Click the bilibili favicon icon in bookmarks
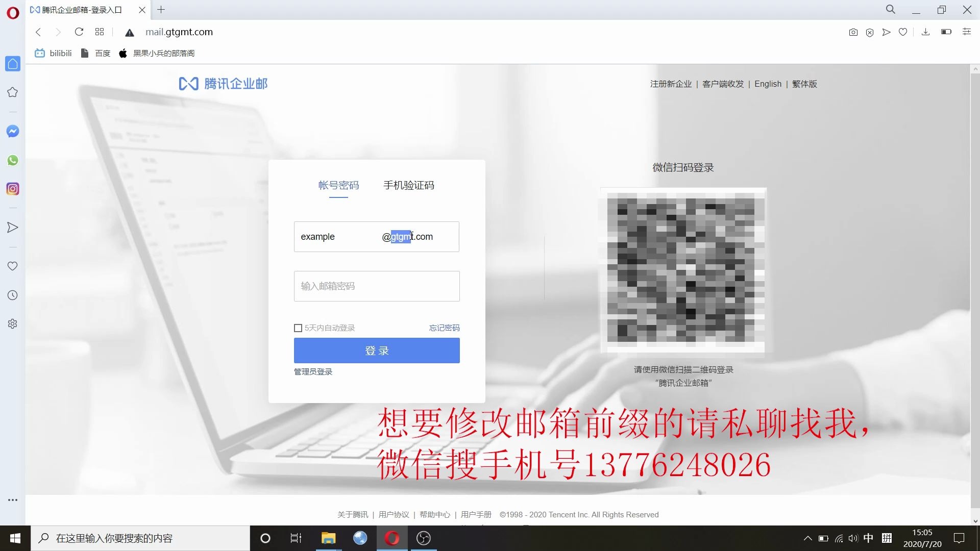The width and height of the screenshot is (980, 551). tap(40, 53)
